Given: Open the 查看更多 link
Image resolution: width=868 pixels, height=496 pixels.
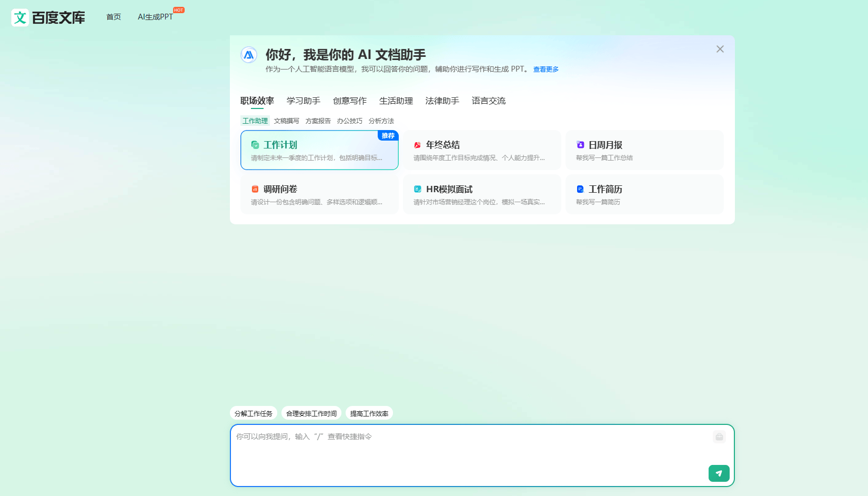Looking at the screenshot, I should click(546, 69).
